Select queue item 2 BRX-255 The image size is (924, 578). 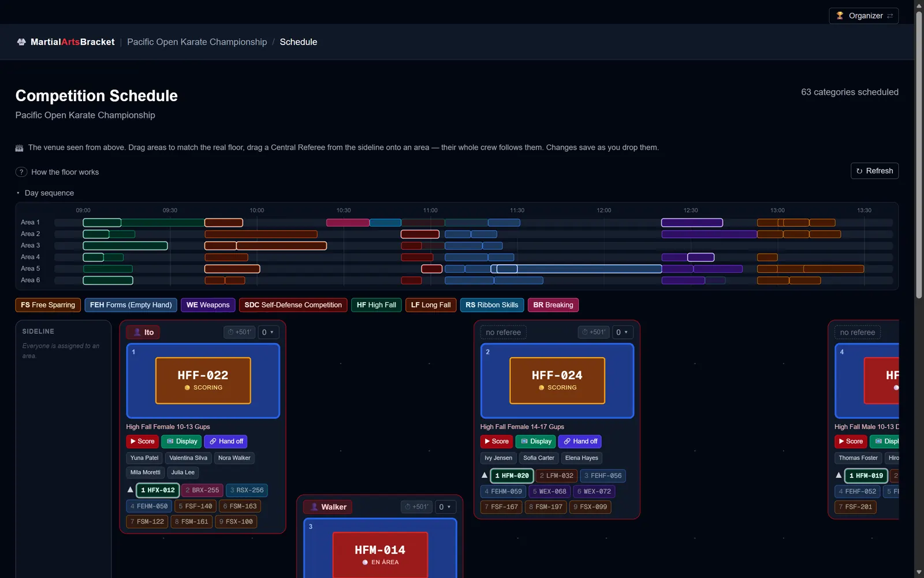coord(202,490)
